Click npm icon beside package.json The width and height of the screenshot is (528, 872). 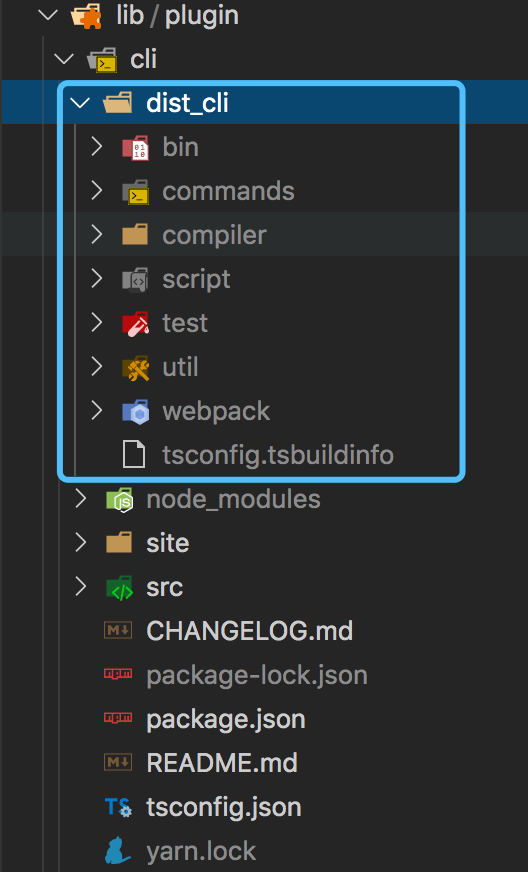pos(118,719)
